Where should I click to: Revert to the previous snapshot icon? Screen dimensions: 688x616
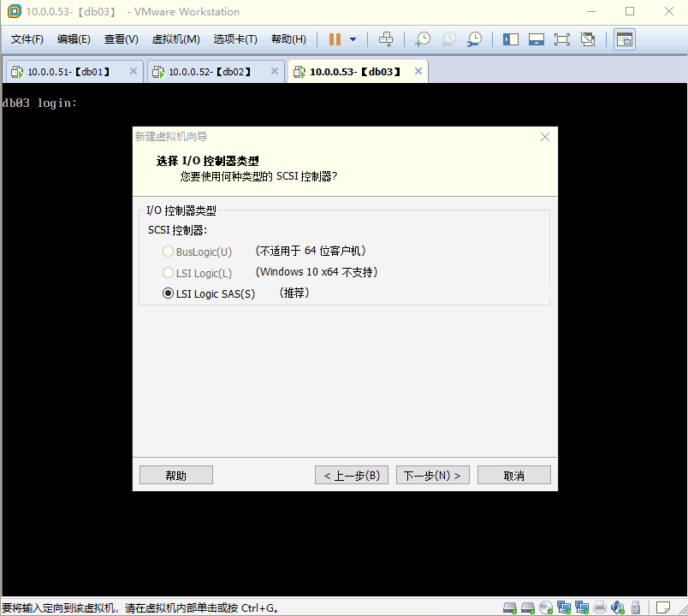tap(448, 39)
